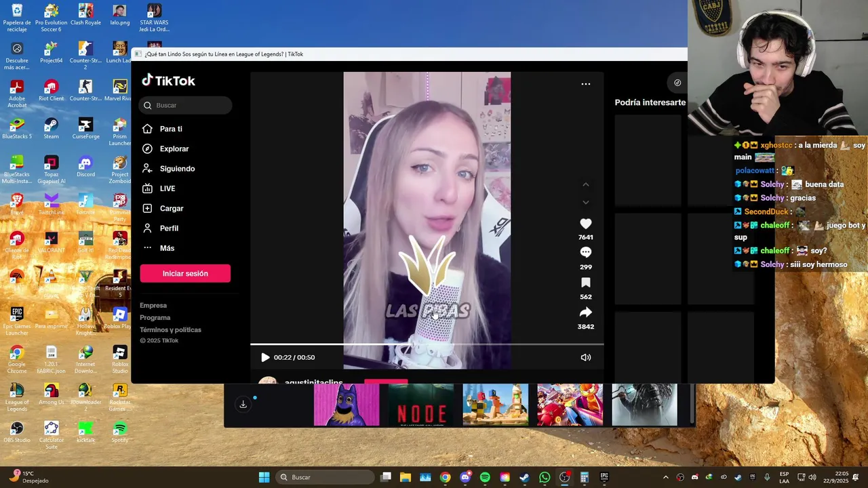
Task: Open Google Chrome desktop shortcut
Action: [x=17, y=360]
